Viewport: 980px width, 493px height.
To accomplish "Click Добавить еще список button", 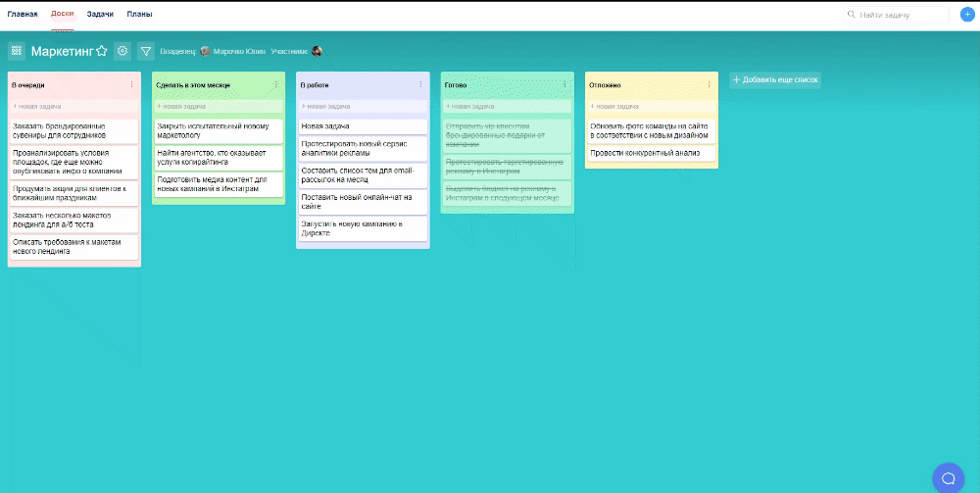I will [775, 79].
